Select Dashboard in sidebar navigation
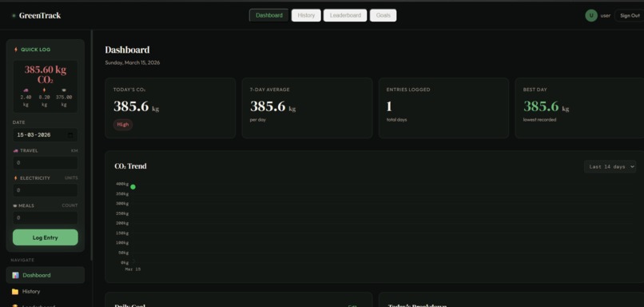The width and height of the screenshot is (644, 307). pyautogui.click(x=46, y=275)
